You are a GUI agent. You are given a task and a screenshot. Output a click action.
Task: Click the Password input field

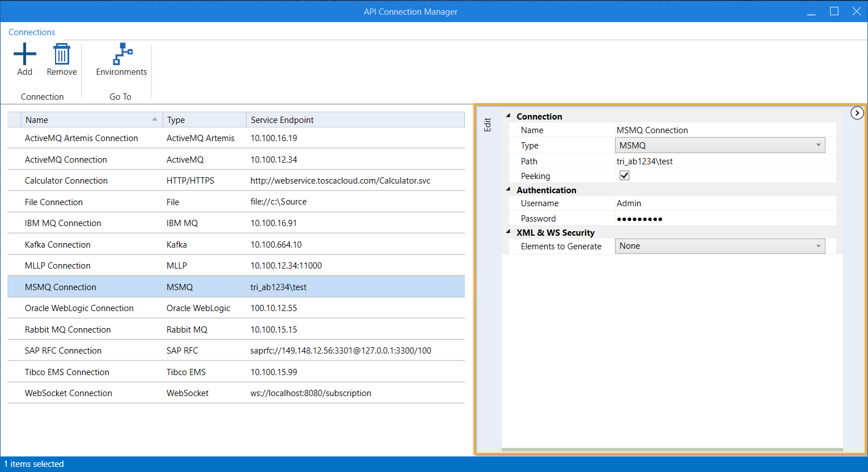tap(725, 219)
